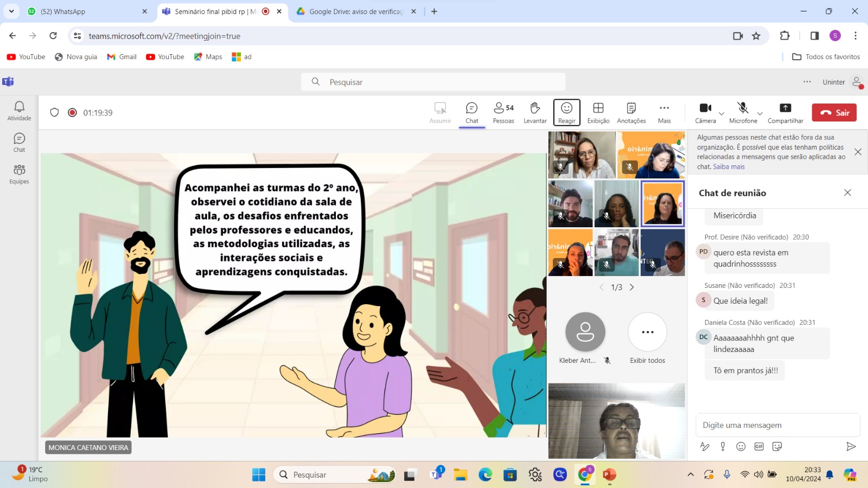Image resolution: width=868 pixels, height=488 pixels.
Task: Open the Reagir reactions menu
Action: click(x=566, y=112)
